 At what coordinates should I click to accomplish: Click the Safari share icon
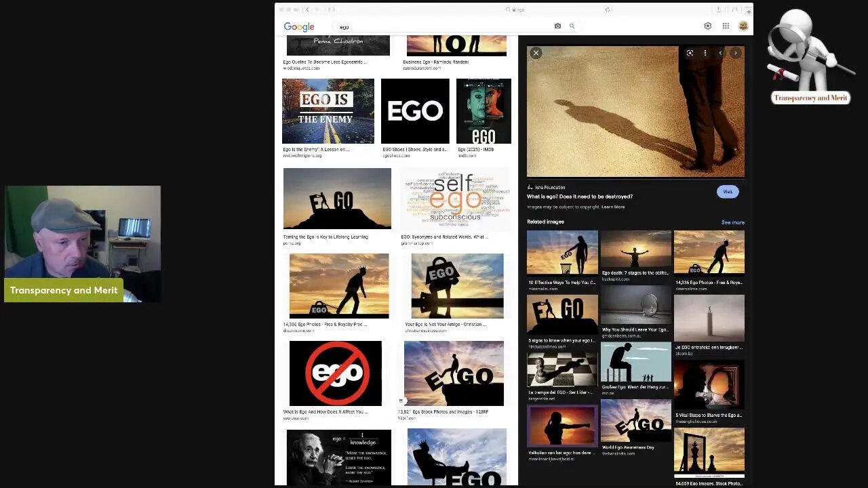click(718, 9)
